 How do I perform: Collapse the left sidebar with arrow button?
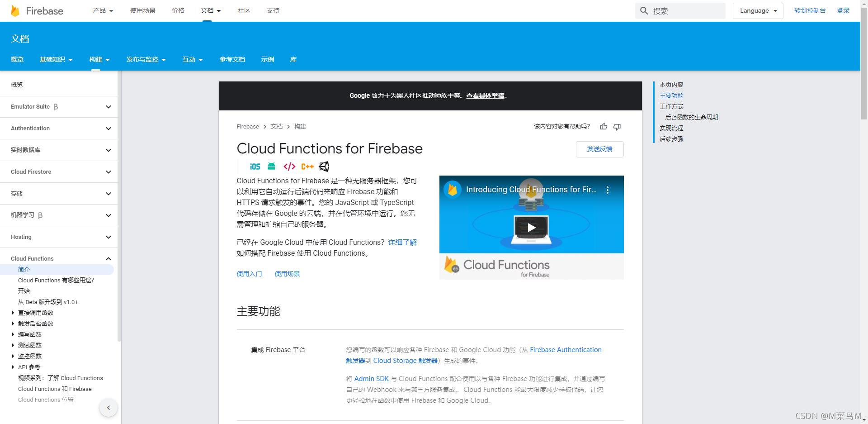point(108,408)
